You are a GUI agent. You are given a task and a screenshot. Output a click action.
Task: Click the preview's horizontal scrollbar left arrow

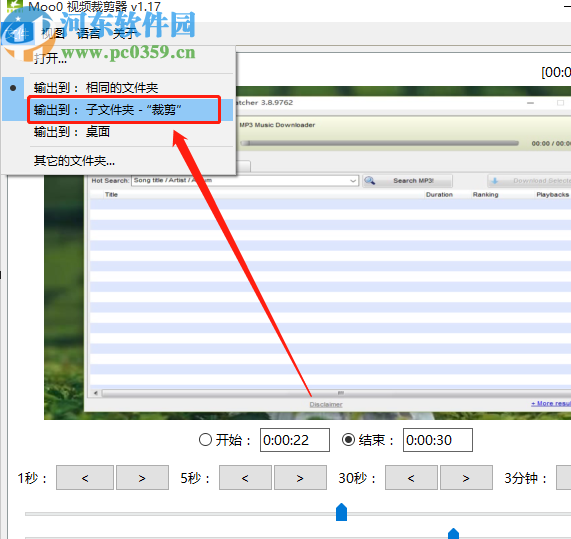(95, 393)
